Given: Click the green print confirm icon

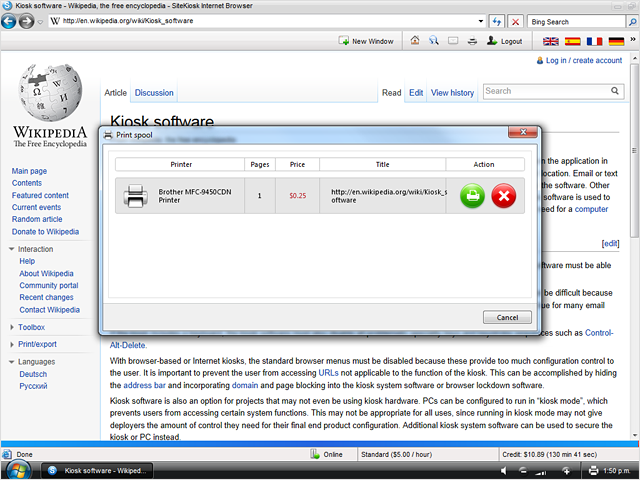Looking at the screenshot, I should click(x=473, y=196).
